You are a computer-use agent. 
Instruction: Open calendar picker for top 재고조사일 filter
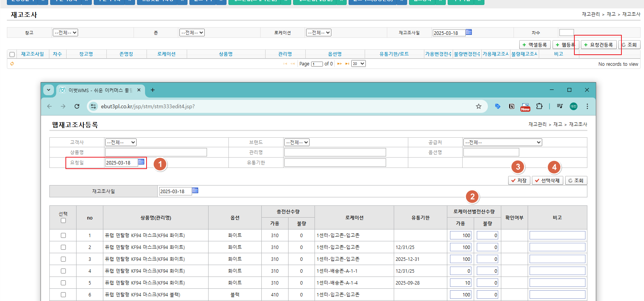pos(469,32)
